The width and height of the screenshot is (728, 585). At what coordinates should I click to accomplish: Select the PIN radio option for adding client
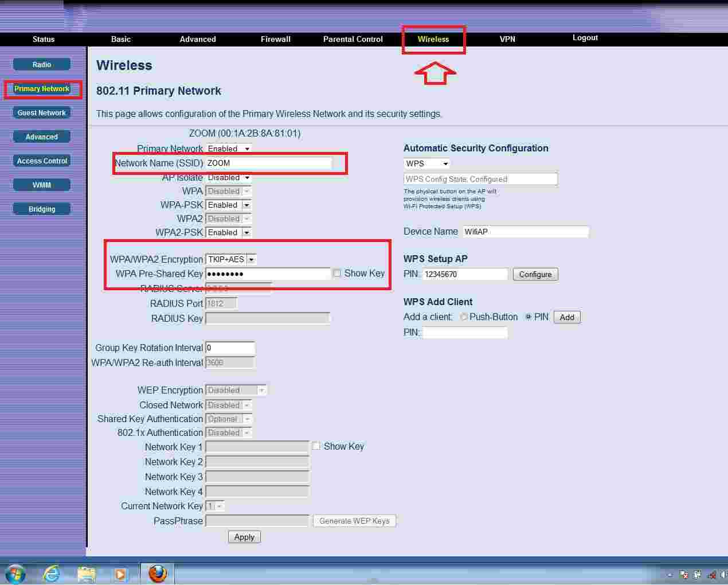[x=528, y=317]
